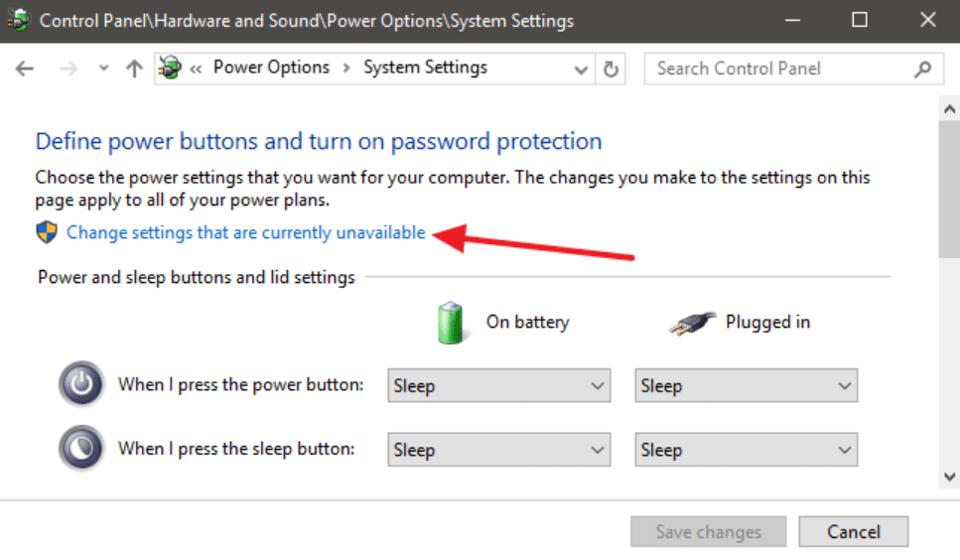Click the power button icon
Viewport: 960px width, 560px height.
(x=80, y=385)
